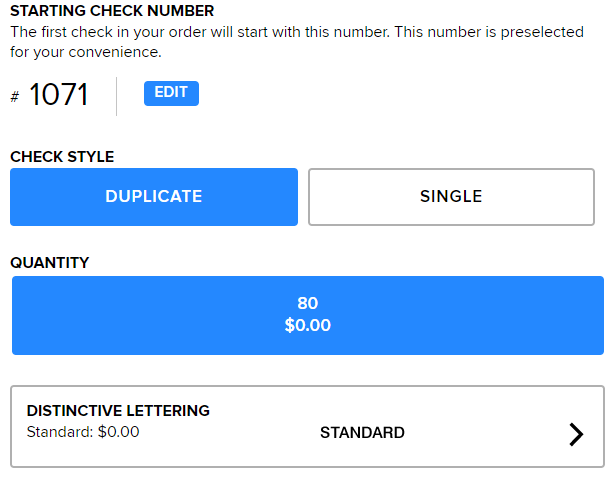Click the QUANTITY heading

coord(50,263)
